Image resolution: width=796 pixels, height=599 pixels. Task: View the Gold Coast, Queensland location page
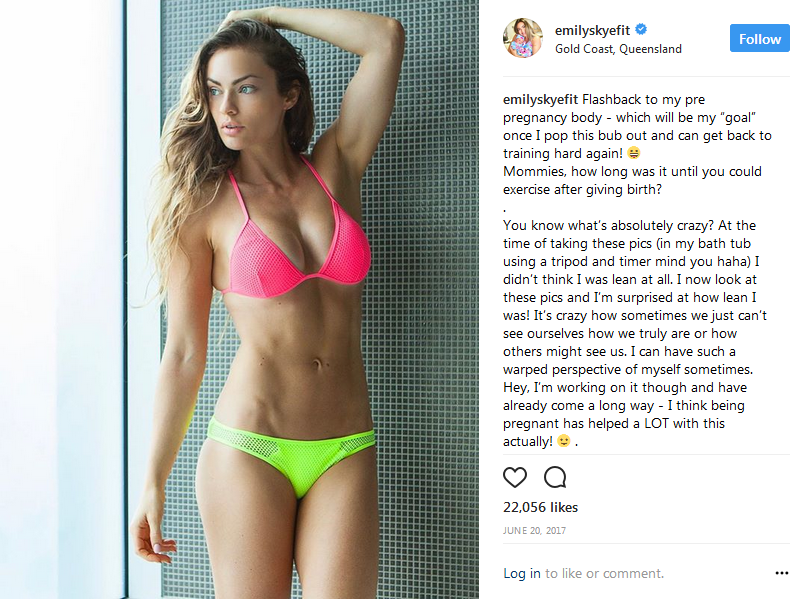pyautogui.click(x=618, y=49)
